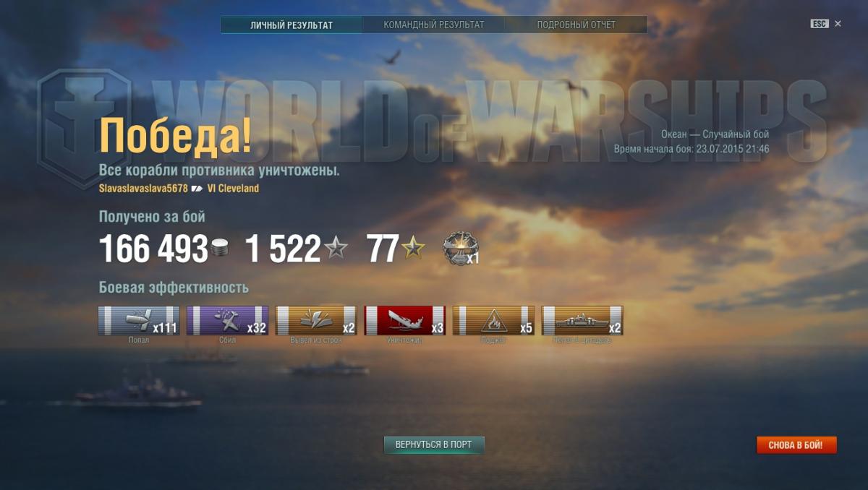Select the citadel hit ribbon x2
This screenshot has height=490, width=868.
point(582,320)
